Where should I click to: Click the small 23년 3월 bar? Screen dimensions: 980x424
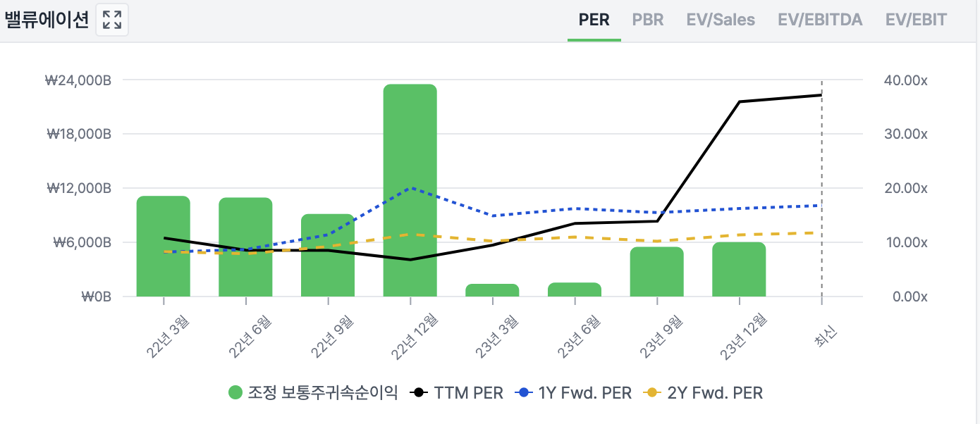[x=492, y=290]
